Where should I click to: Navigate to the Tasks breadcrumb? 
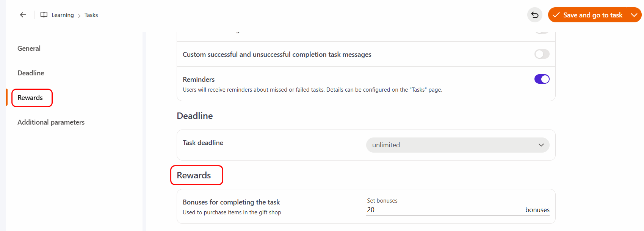pyautogui.click(x=91, y=15)
